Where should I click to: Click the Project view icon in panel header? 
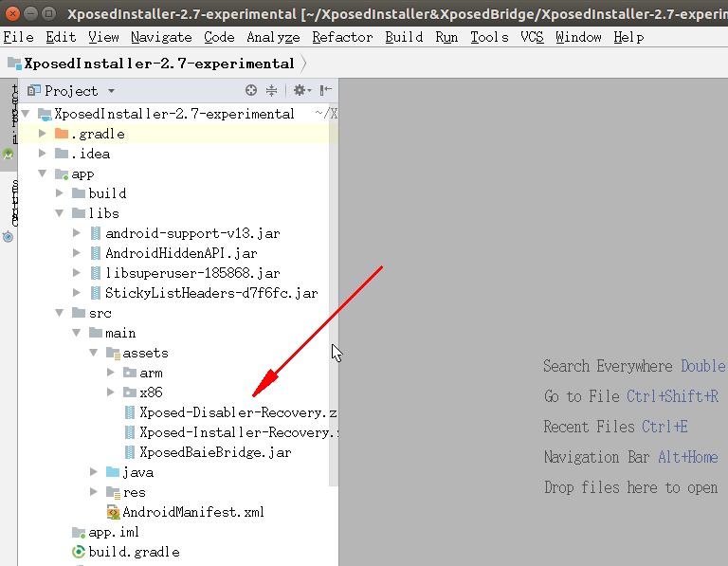coord(33,91)
